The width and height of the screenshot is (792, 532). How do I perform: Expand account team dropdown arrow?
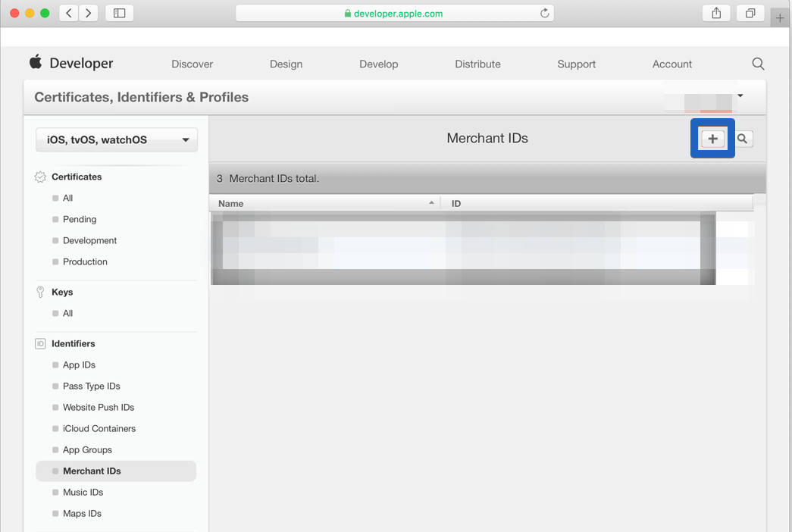(740, 95)
